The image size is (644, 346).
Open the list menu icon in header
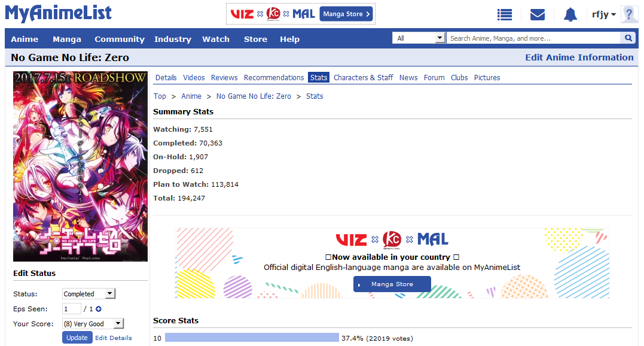504,15
